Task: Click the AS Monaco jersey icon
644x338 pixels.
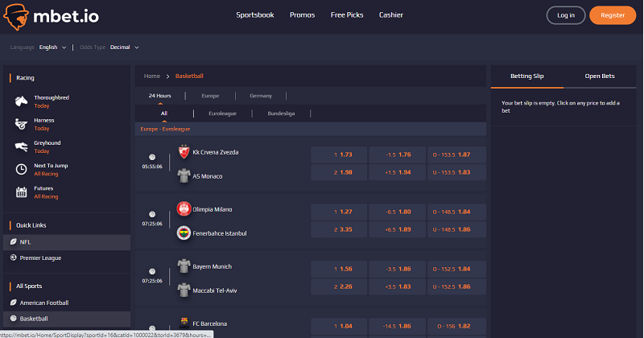Action: (x=184, y=175)
